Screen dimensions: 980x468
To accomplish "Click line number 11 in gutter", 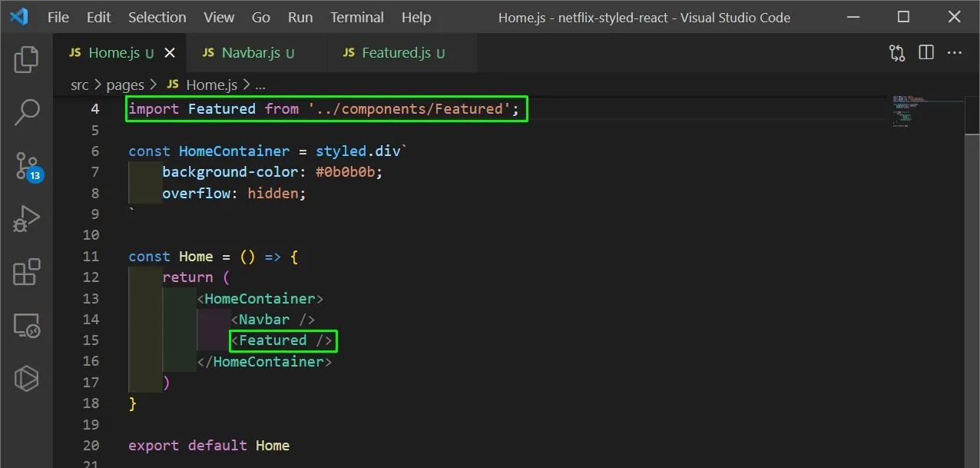I will (91, 257).
